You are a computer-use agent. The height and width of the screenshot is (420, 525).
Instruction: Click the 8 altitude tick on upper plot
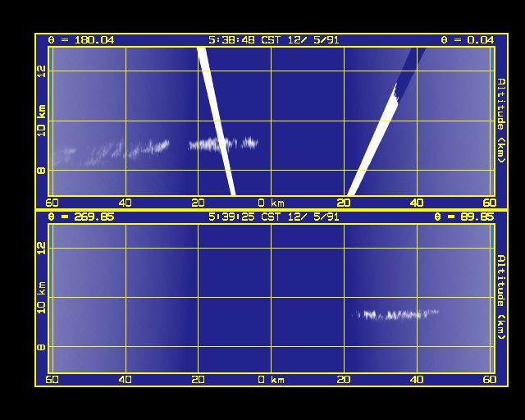[41, 171]
